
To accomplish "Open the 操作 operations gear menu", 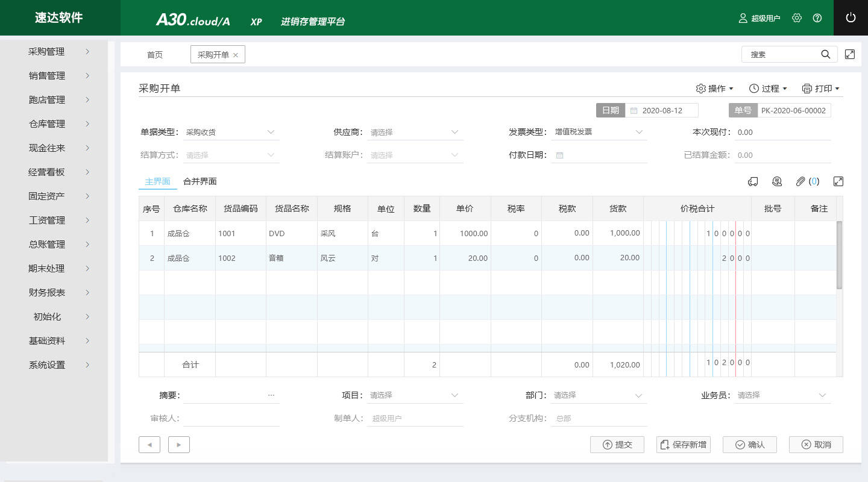I will click(714, 89).
